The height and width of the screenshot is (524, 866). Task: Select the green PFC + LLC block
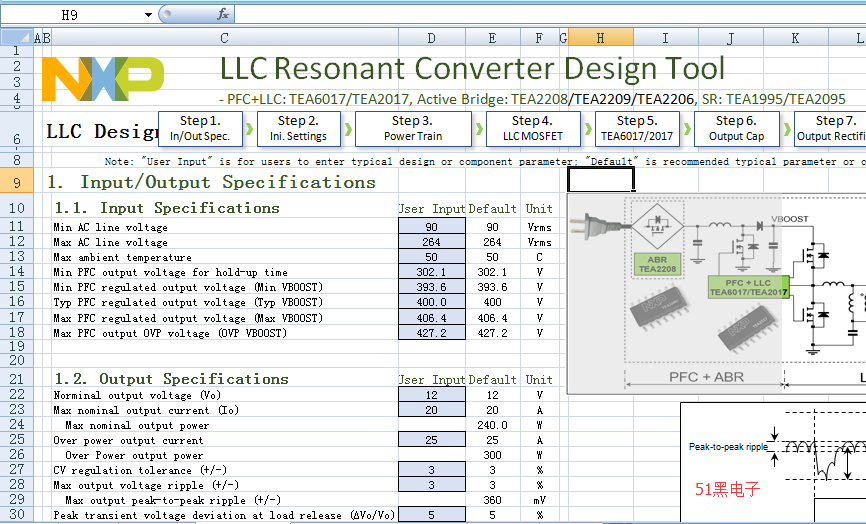749,287
